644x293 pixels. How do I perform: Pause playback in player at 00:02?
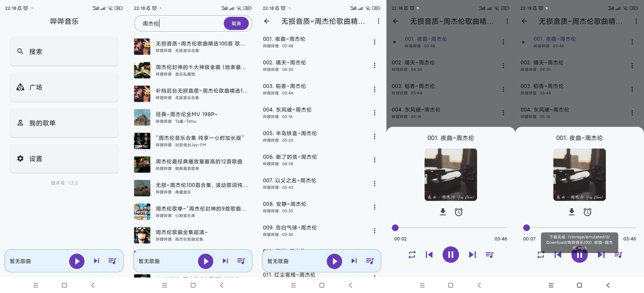(451, 255)
